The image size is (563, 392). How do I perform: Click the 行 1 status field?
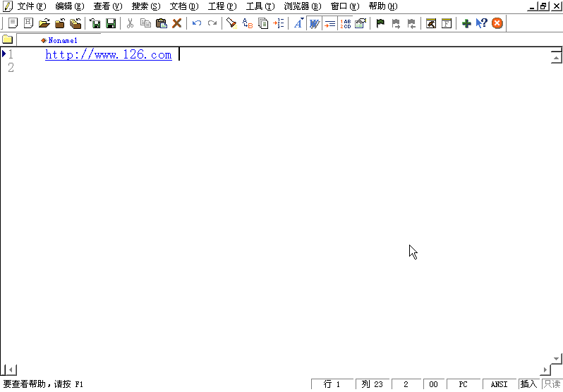pos(332,384)
